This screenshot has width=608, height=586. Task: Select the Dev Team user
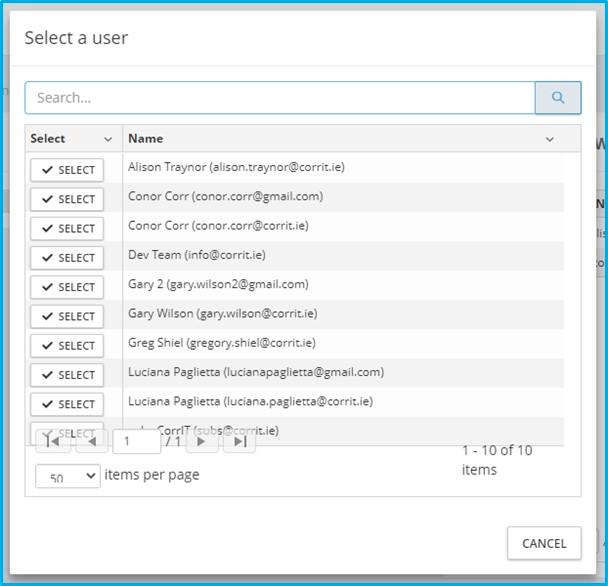(67, 257)
